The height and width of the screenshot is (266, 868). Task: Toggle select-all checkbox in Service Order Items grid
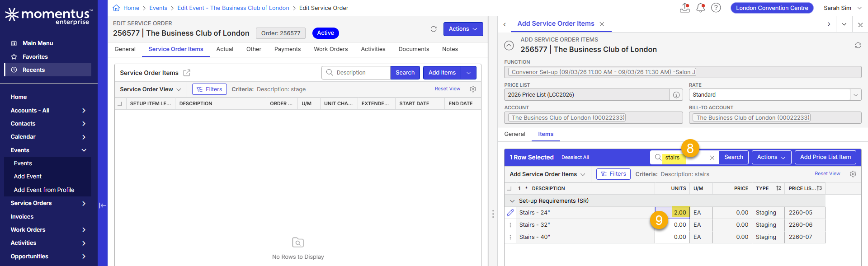click(x=120, y=104)
